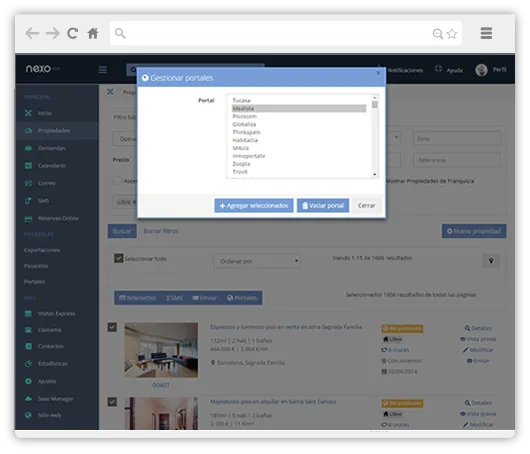Click the map pin view button
530x454 pixels.
(x=491, y=261)
